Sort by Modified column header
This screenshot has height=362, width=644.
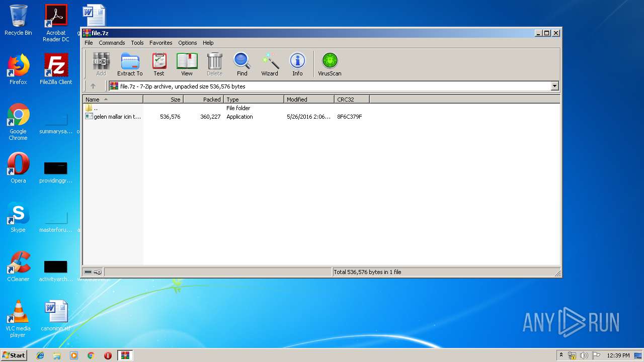point(309,100)
